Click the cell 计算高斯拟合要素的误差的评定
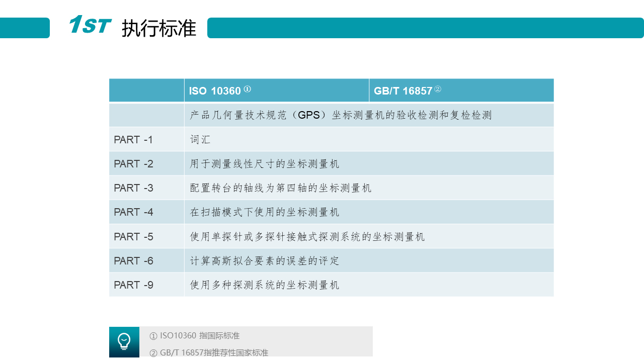644x362 pixels. [x=369, y=260]
